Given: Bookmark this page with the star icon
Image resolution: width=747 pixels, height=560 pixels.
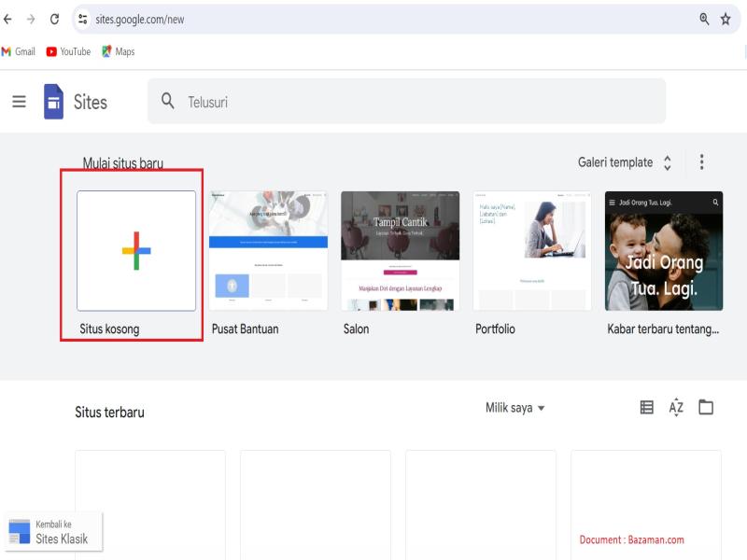Looking at the screenshot, I should pos(726,19).
